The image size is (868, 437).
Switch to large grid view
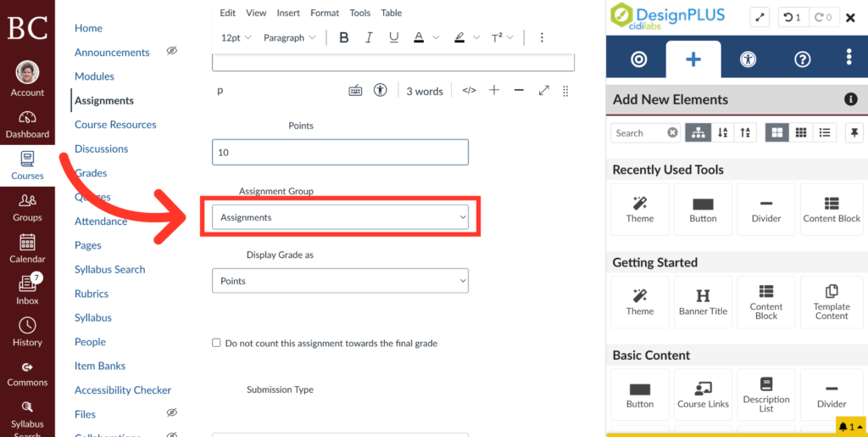point(776,132)
